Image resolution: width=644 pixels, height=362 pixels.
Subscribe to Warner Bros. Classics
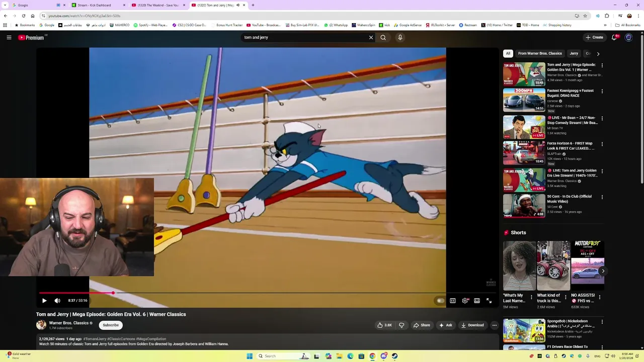click(111, 325)
